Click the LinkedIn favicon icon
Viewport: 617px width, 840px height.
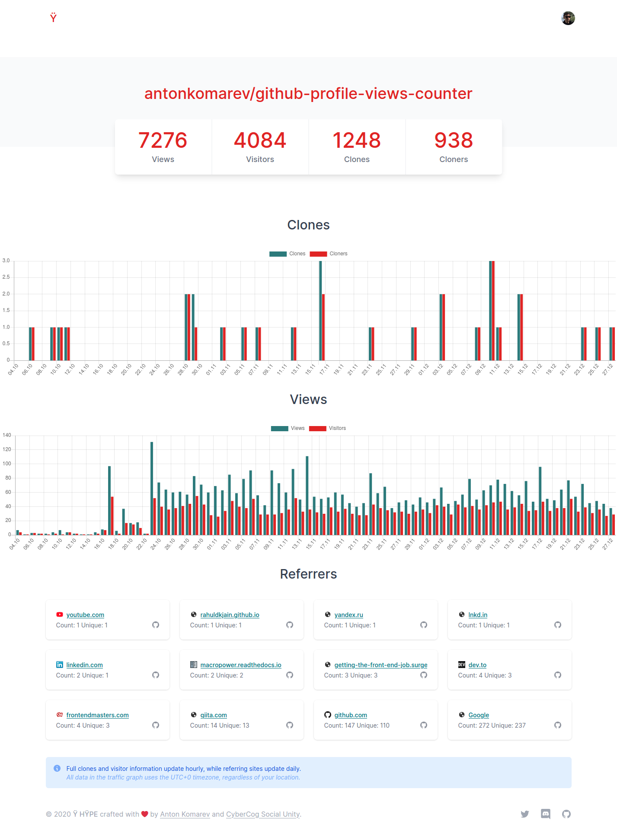point(60,665)
